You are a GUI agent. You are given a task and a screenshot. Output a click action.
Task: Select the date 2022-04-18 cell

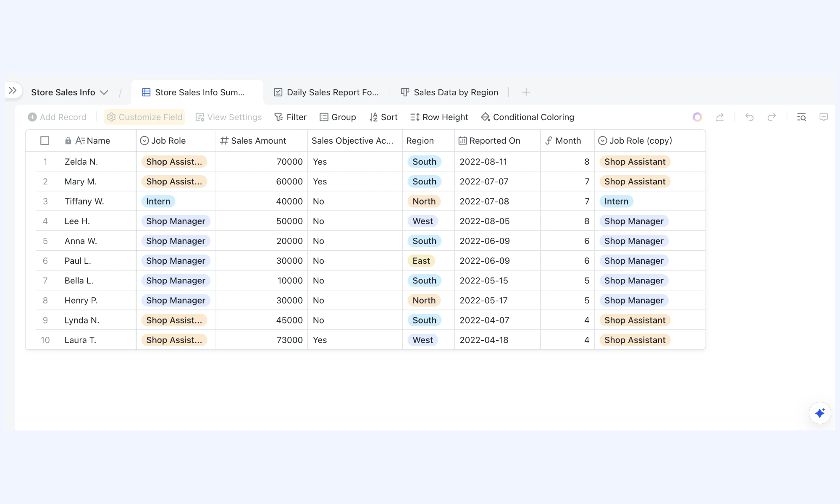tap(497, 340)
